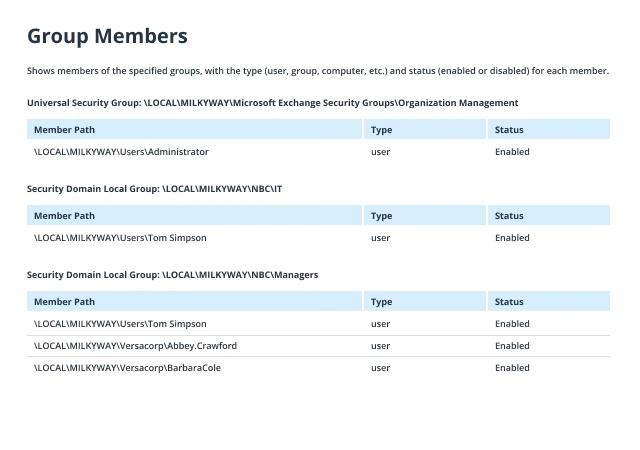Select the Versacorp\Abbey.Crawford member path
Image resolution: width=640 pixels, height=450 pixels.
tap(136, 346)
